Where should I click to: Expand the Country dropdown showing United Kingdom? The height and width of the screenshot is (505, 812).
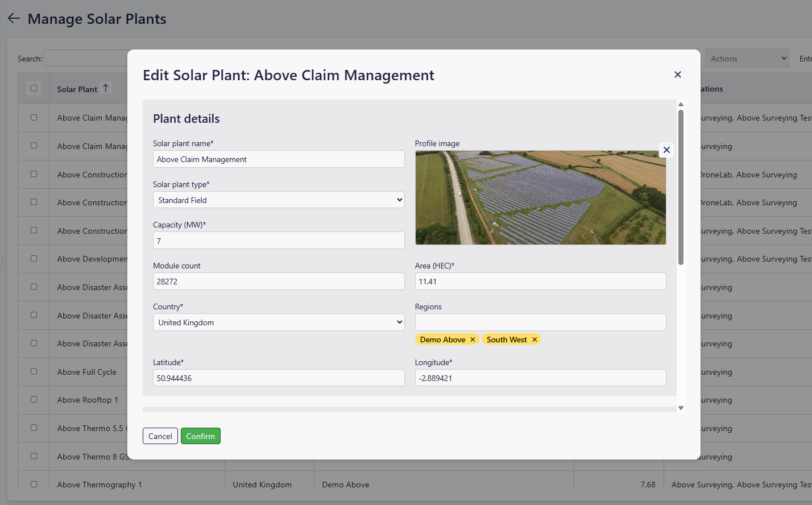click(x=279, y=322)
